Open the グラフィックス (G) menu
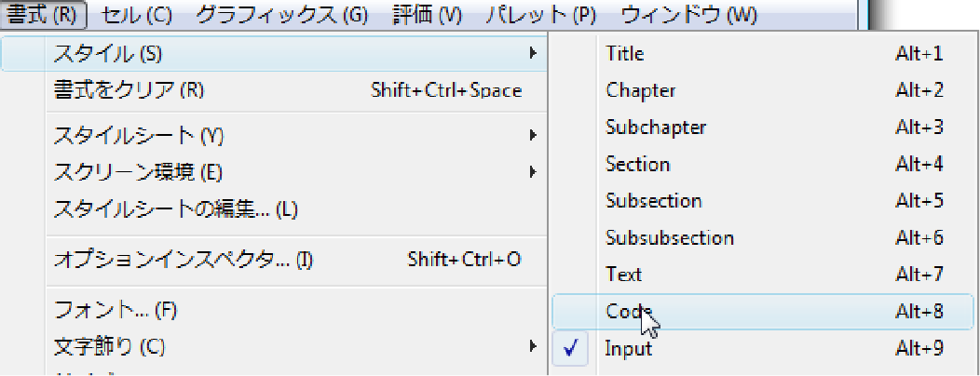This screenshot has width=980, height=376. pyautogui.click(x=281, y=15)
